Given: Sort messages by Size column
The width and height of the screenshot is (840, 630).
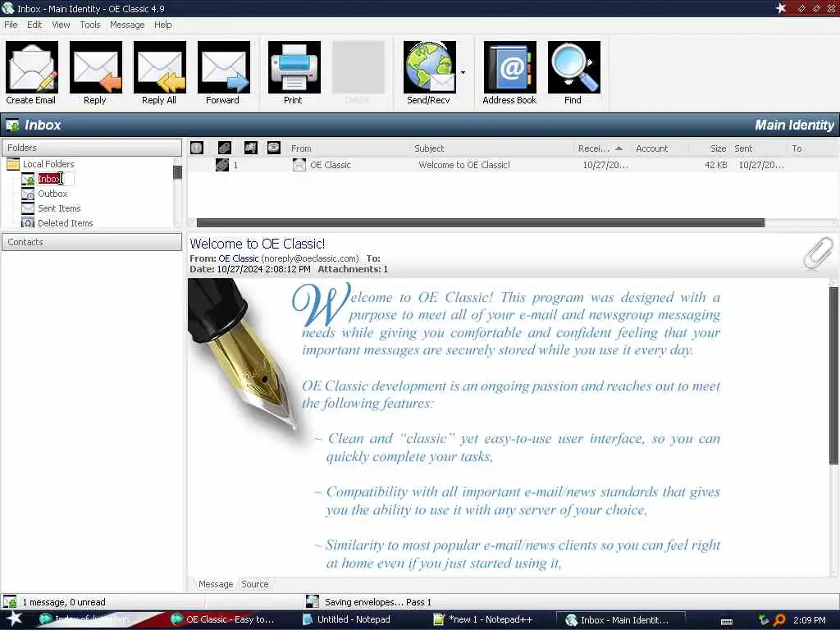Looking at the screenshot, I should coord(718,148).
